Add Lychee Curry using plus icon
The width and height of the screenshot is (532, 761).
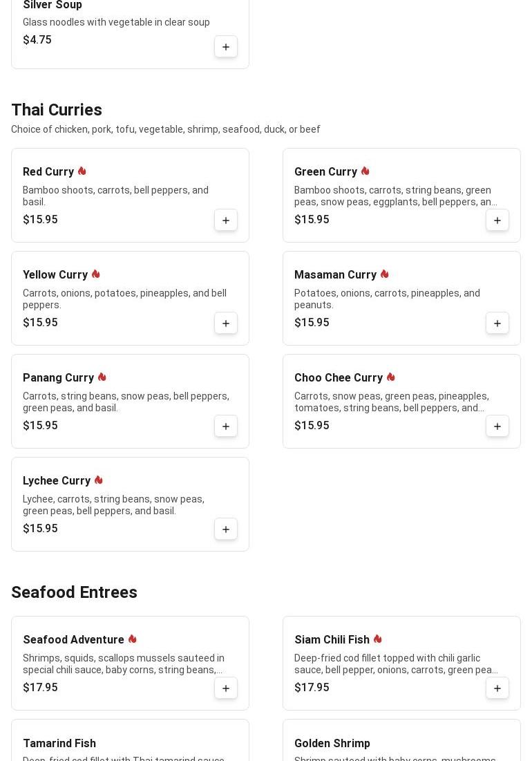pyautogui.click(x=226, y=529)
